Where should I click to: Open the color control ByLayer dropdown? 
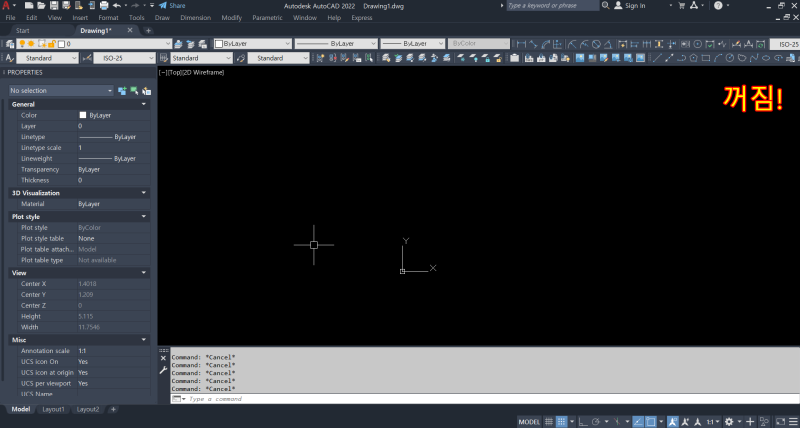[252, 44]
